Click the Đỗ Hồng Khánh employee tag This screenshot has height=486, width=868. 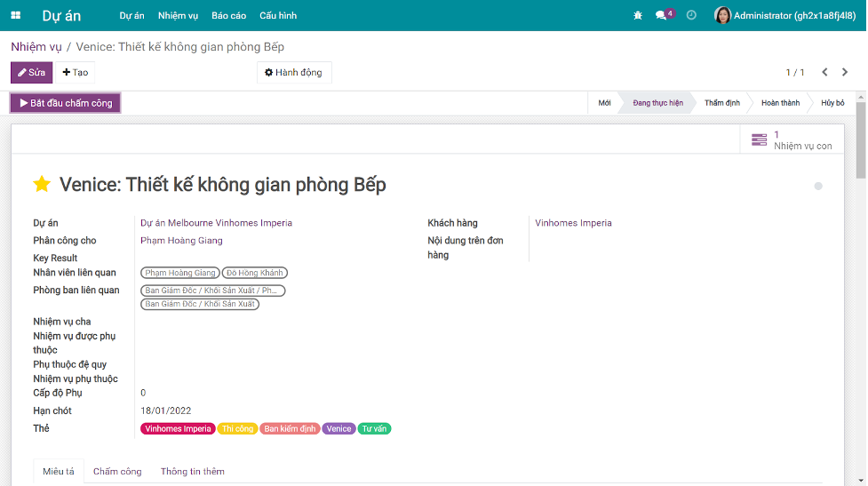tap(255, 273)
